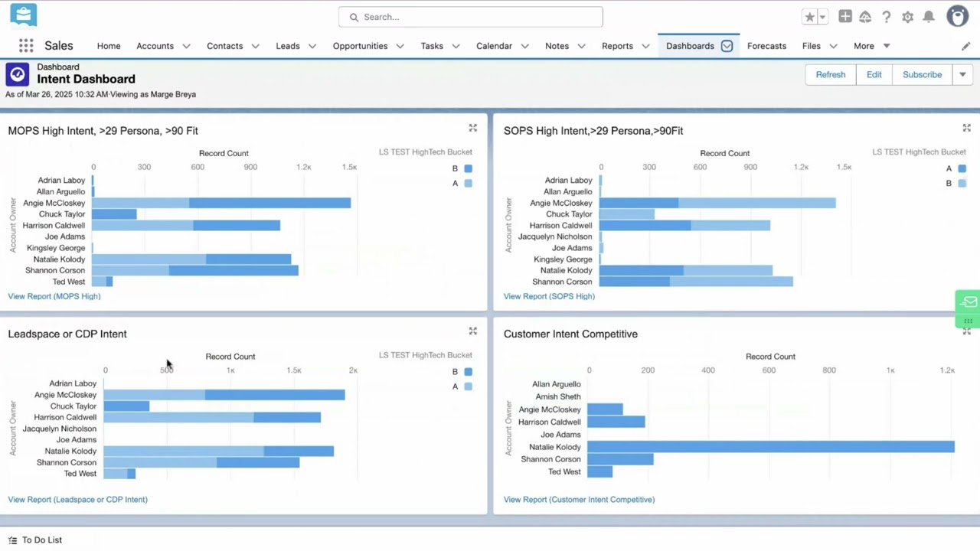Expand the SOPS High Intent chart
This screenshot has width=980, height=551.
coord(966,128)
